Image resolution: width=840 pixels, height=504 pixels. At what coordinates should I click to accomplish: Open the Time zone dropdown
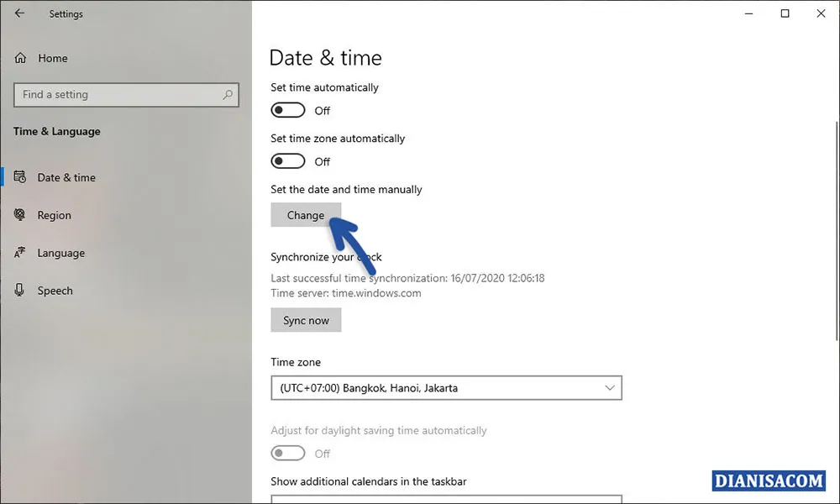coord(445,388)
